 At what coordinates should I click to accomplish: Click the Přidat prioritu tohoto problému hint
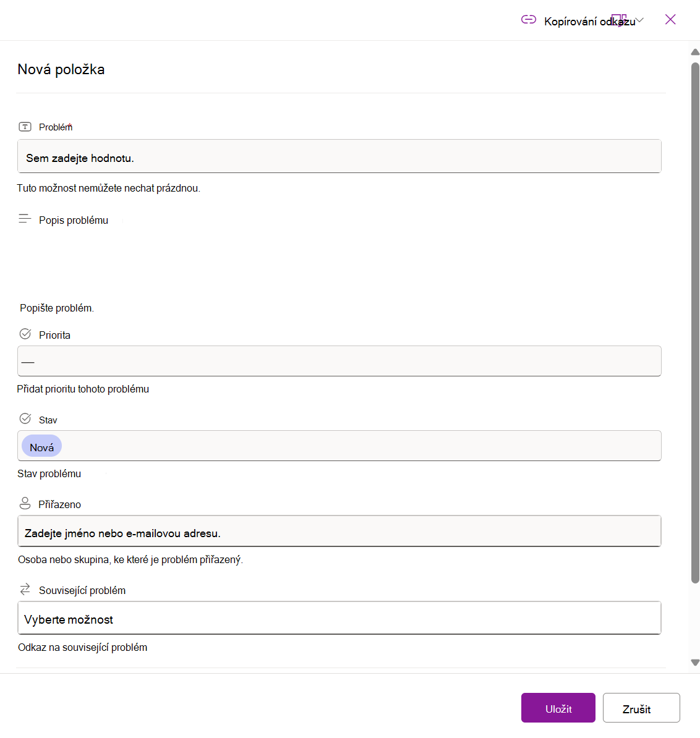83,389
